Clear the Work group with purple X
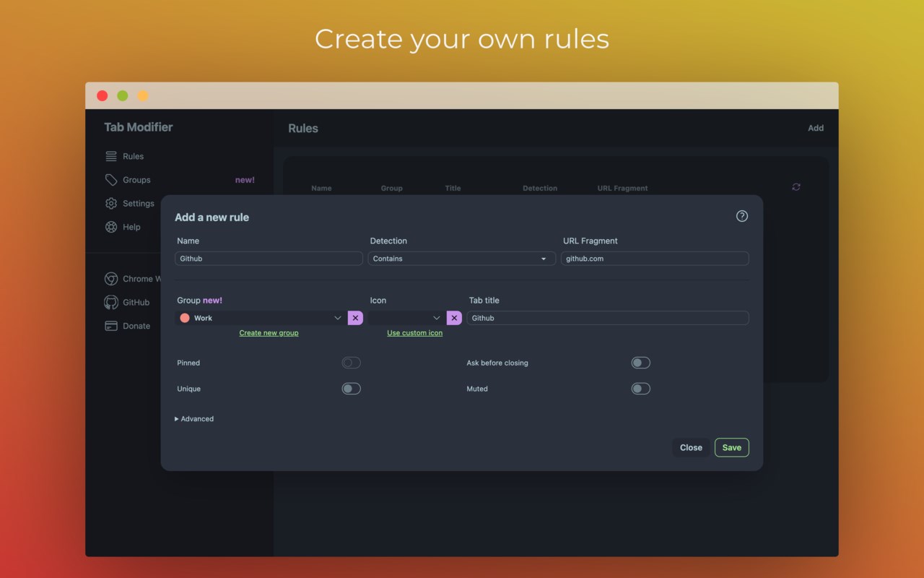Screen dimensions: 924x578 355,318
